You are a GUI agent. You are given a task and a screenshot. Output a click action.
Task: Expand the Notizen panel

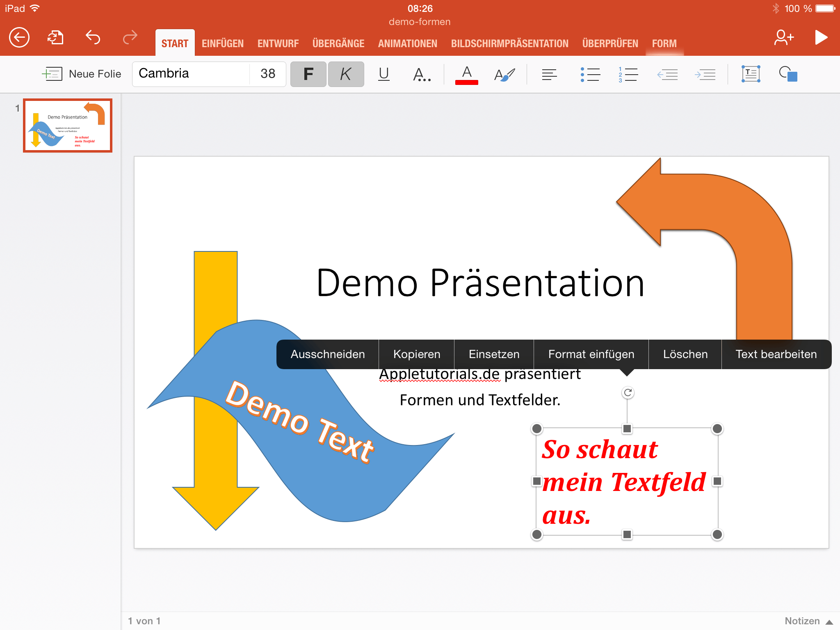808,621
